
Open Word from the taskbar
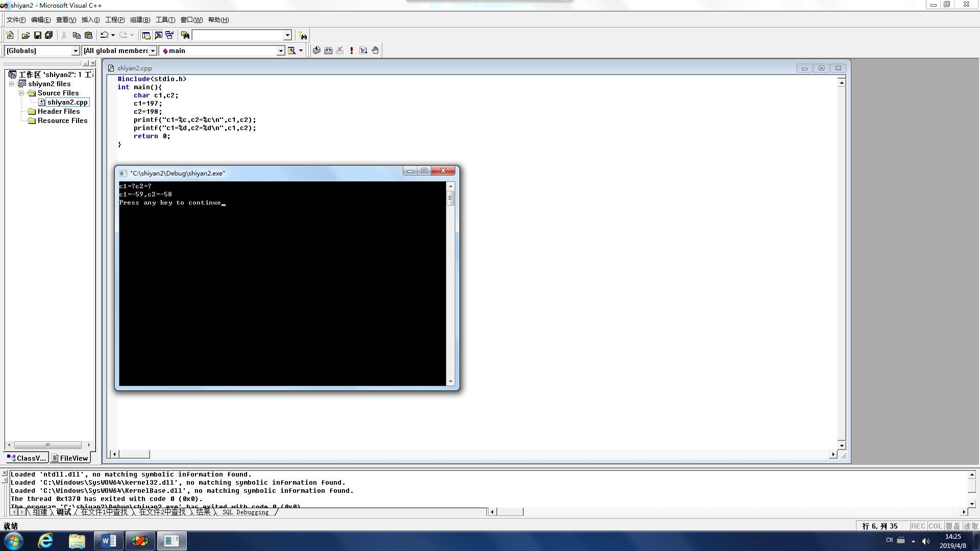tap(109, 541)
